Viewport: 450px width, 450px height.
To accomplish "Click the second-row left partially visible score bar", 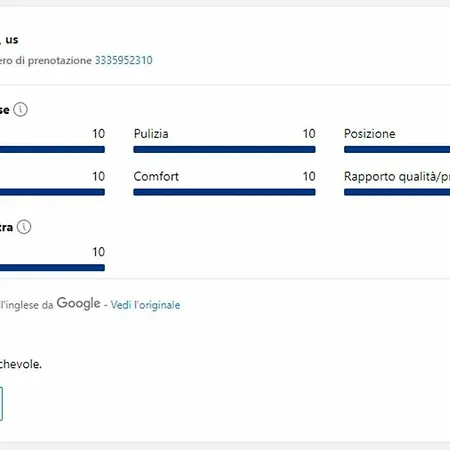I will (52, 192).
